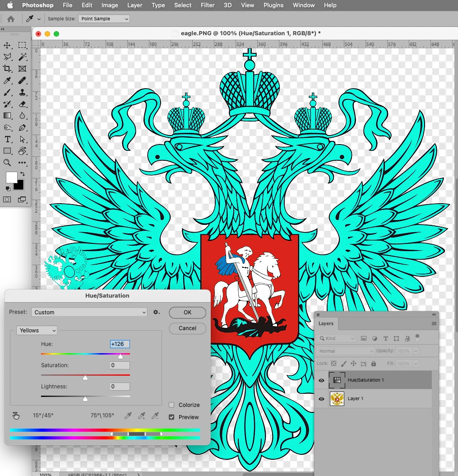Toggle the pixel layers filter

(x=364, y=338)
